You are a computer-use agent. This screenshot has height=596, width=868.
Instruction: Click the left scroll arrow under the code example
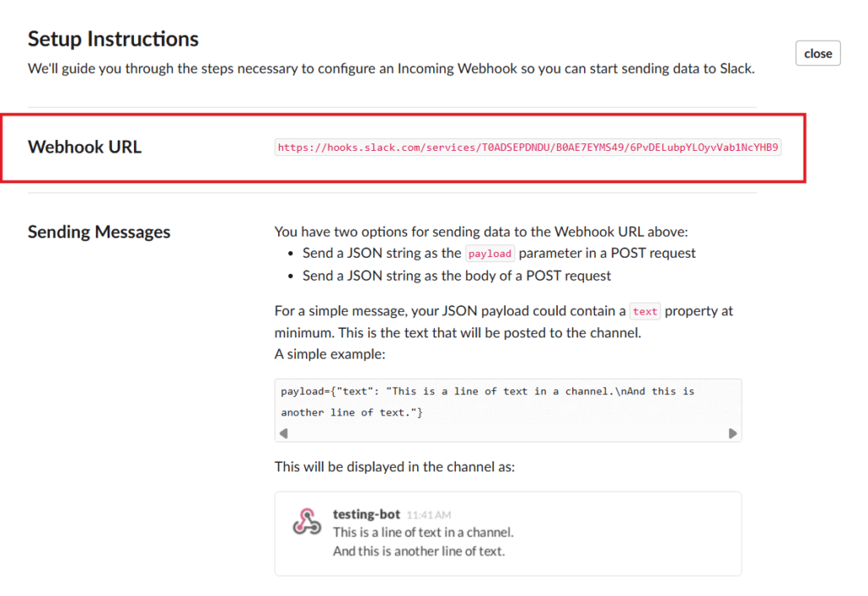(284, 432)
